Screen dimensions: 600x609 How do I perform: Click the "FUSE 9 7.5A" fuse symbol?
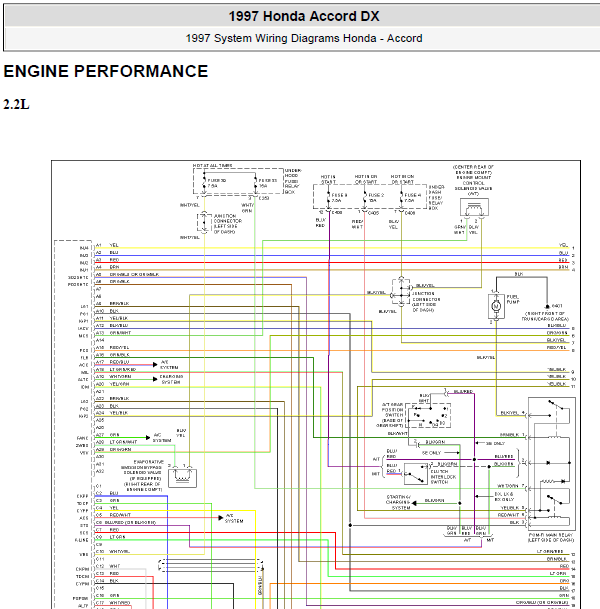click(x=329, y=197)
